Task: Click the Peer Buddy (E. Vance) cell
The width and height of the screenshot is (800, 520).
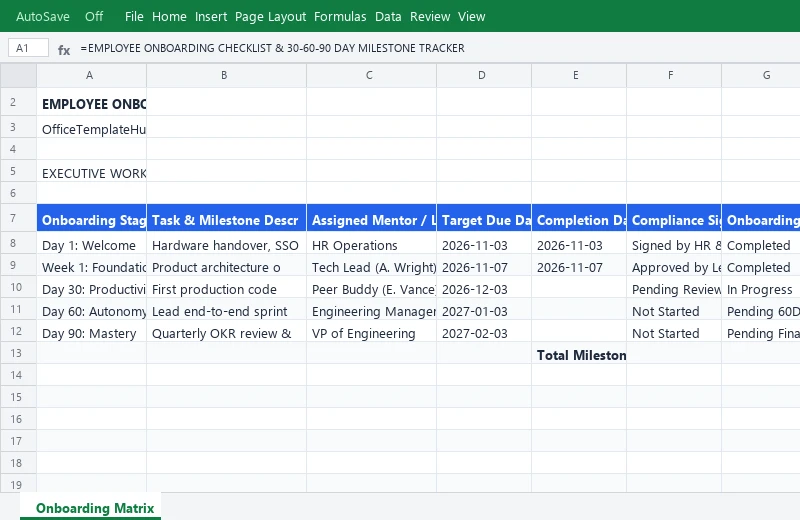Action: tap(371, 289)
